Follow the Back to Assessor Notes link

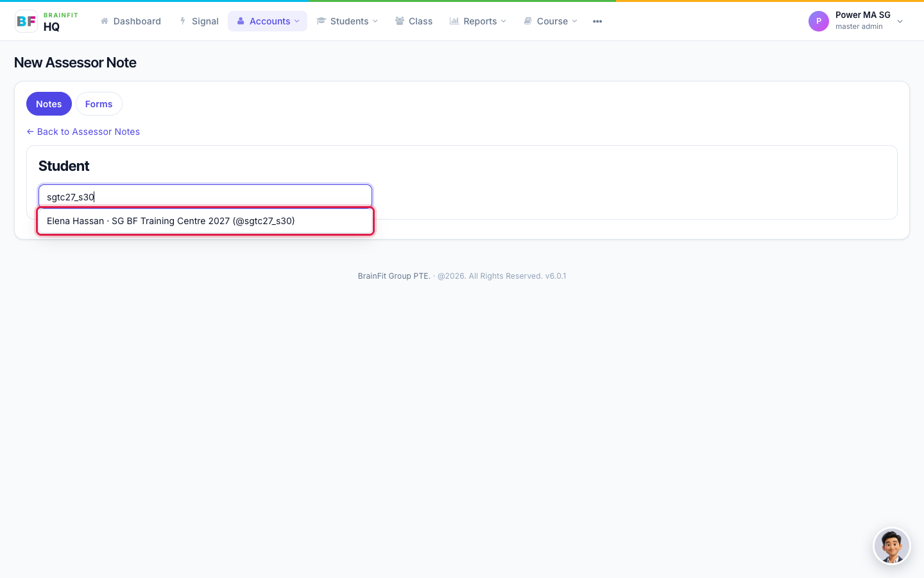tap(83, 132)
